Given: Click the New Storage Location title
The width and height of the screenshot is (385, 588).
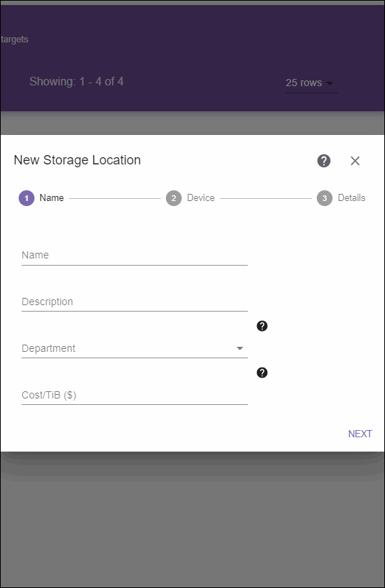Looking at the screenshot, I should click(78, 160).
